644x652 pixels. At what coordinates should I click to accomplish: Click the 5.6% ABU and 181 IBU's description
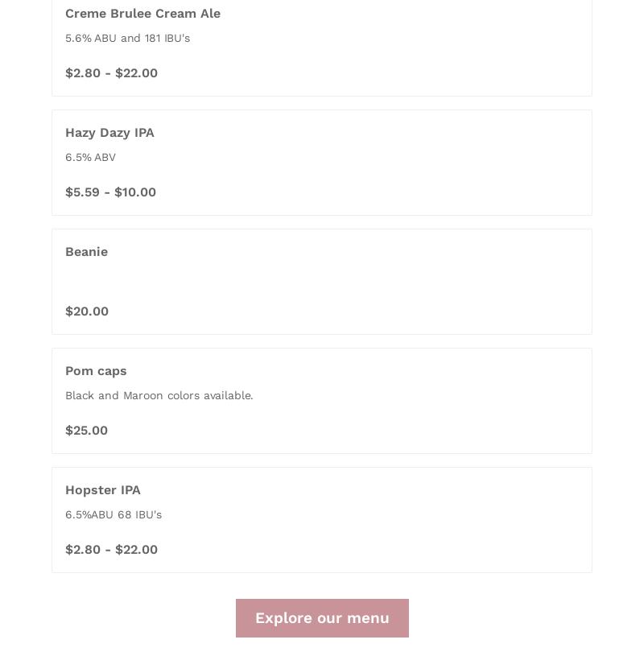[127, 39]
